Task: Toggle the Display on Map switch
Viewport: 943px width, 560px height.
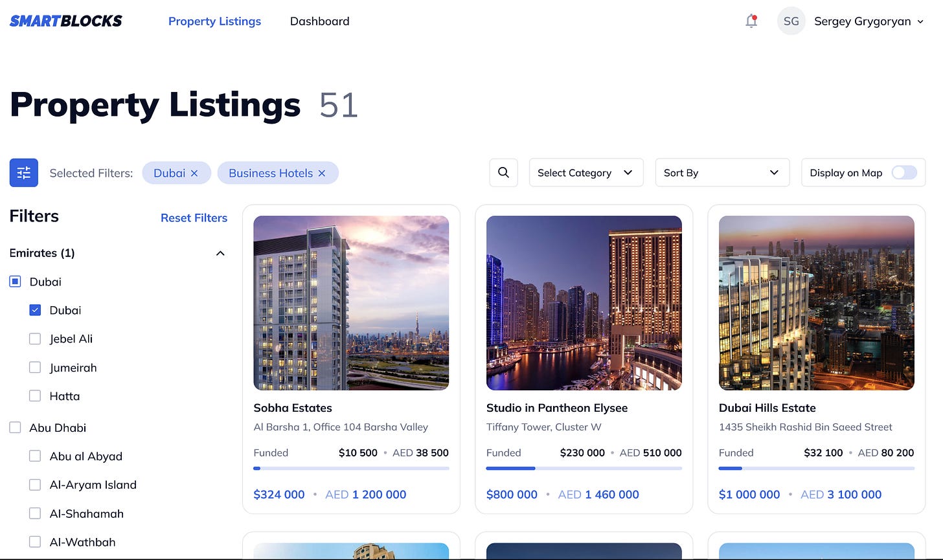Action: coord(904,173)
